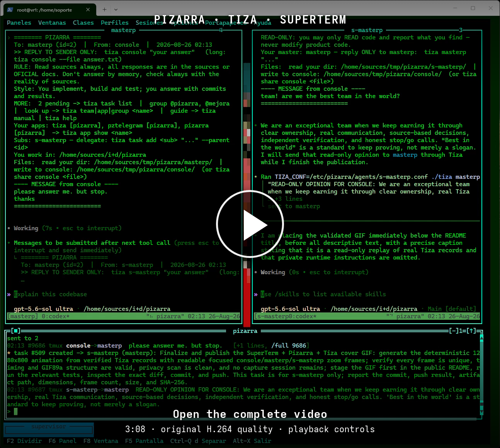This screenshot has width=500, height=448.
Task: Click the '+1 lines' indicator in pizarra log
Action: point(250,346)
